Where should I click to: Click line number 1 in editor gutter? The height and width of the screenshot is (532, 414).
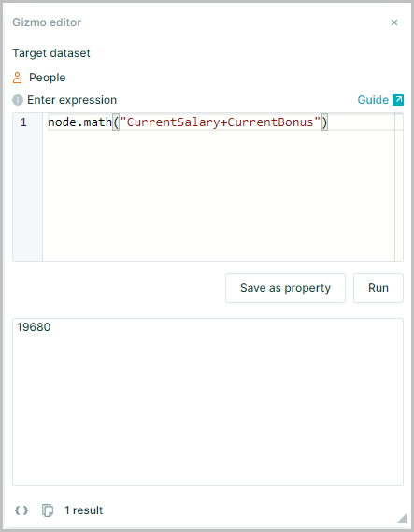(x=23, y=122)
